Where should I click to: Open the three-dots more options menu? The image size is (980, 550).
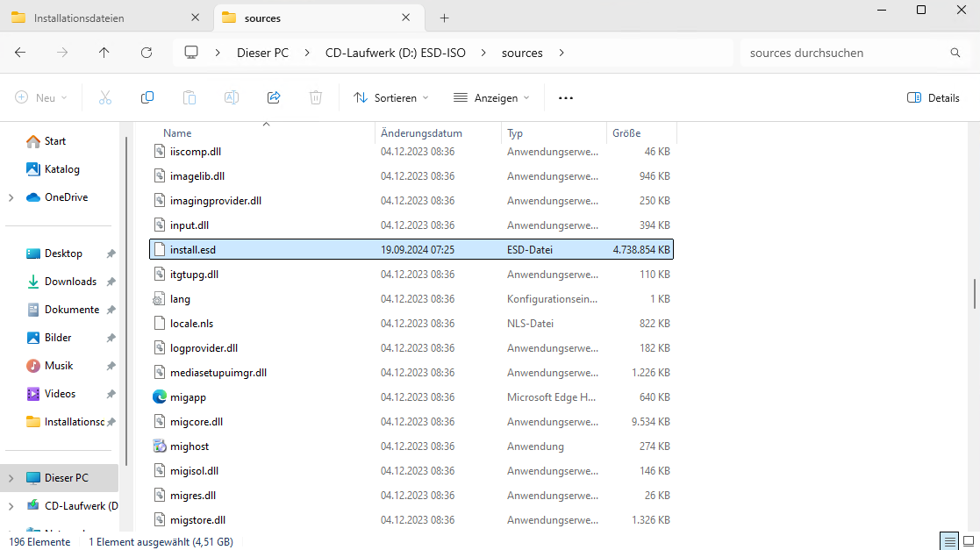tap(566, 97)
